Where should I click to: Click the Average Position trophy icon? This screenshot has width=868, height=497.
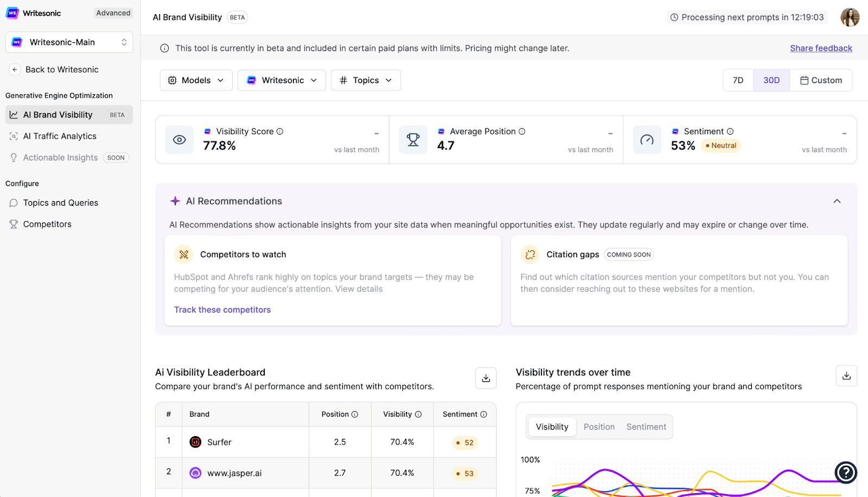click(413, 140)
